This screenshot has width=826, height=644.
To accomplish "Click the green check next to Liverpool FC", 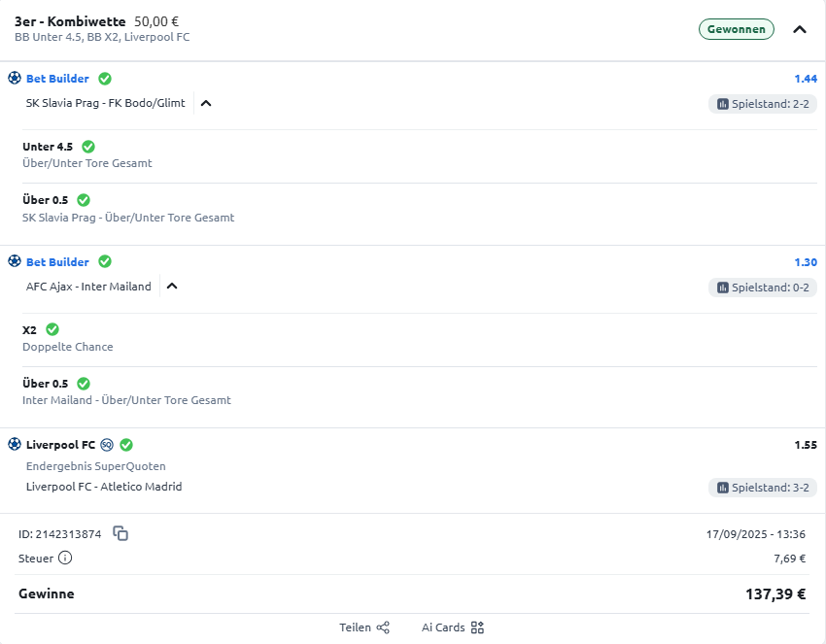I will (126, 445).
